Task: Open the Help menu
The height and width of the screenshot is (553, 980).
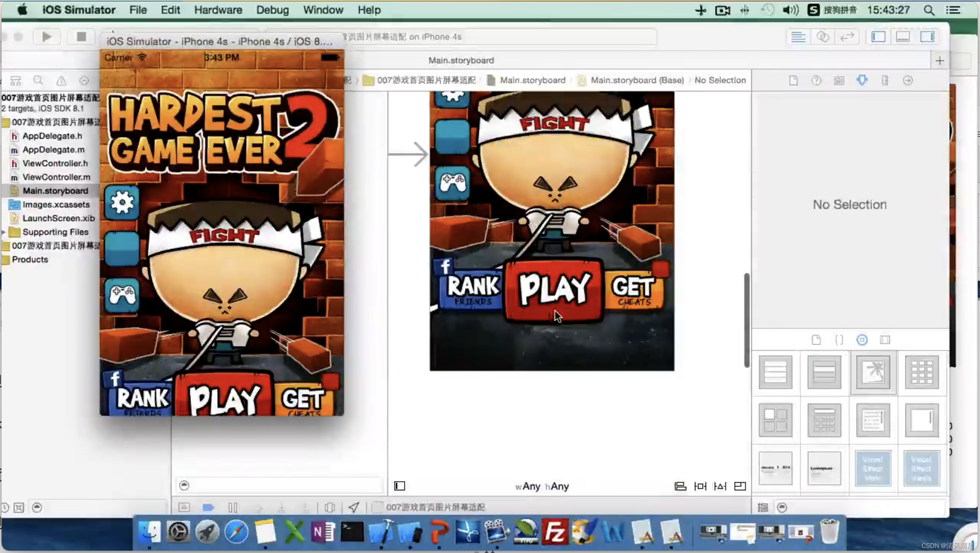Action: tap(369, 10)
